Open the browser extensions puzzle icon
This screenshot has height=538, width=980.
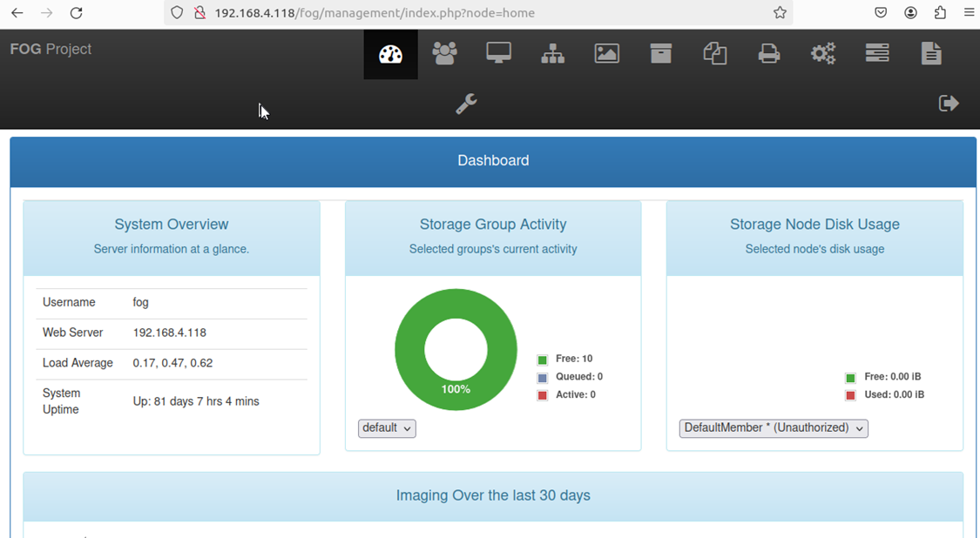point(940,12)
